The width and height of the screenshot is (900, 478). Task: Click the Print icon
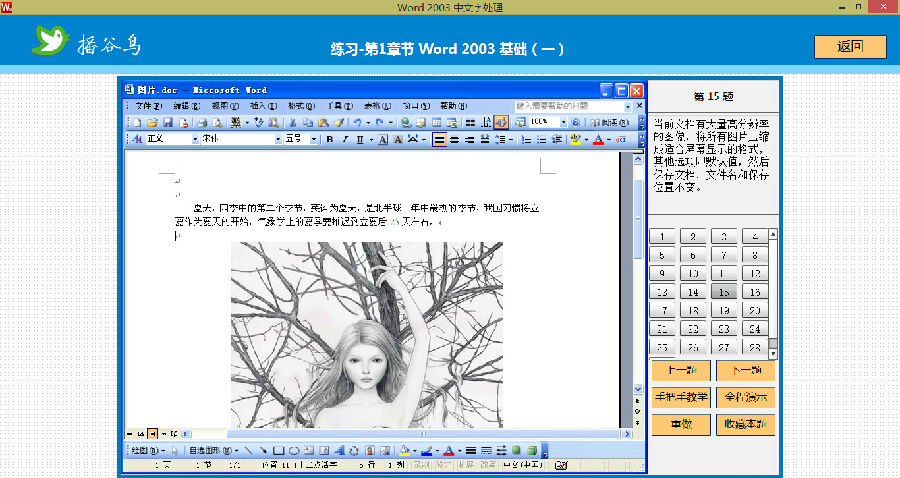click(x=202, y=123)
